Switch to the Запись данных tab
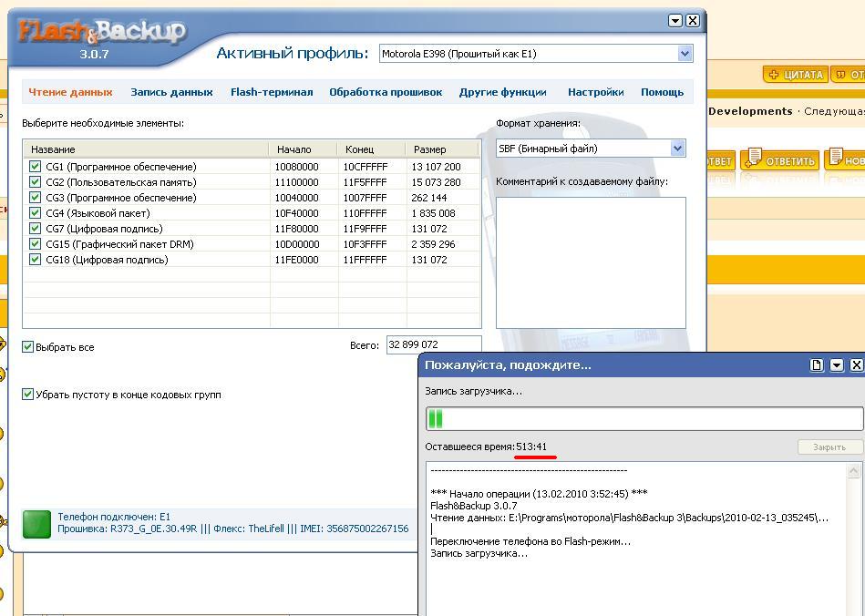The image size is (865, 616). click(171, 92)
